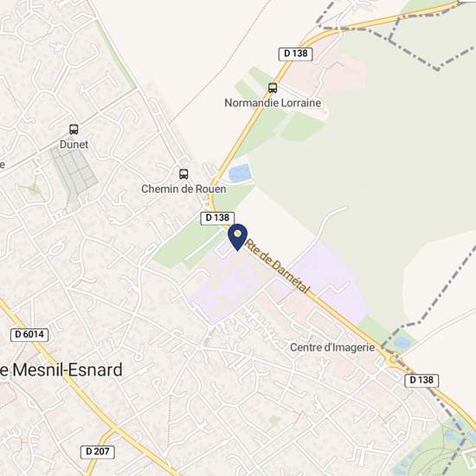
Task: Click the Rte de Darnétal street label
Action: click(277, 267)
